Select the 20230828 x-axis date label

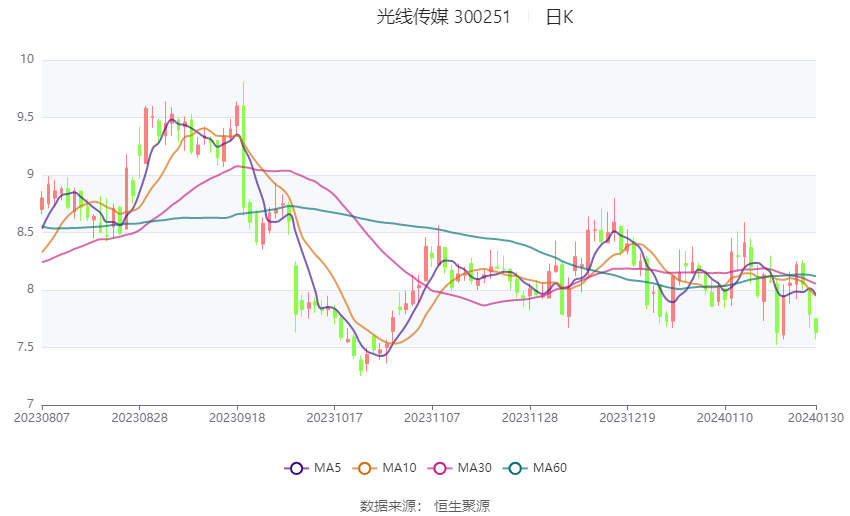point(139,418)
